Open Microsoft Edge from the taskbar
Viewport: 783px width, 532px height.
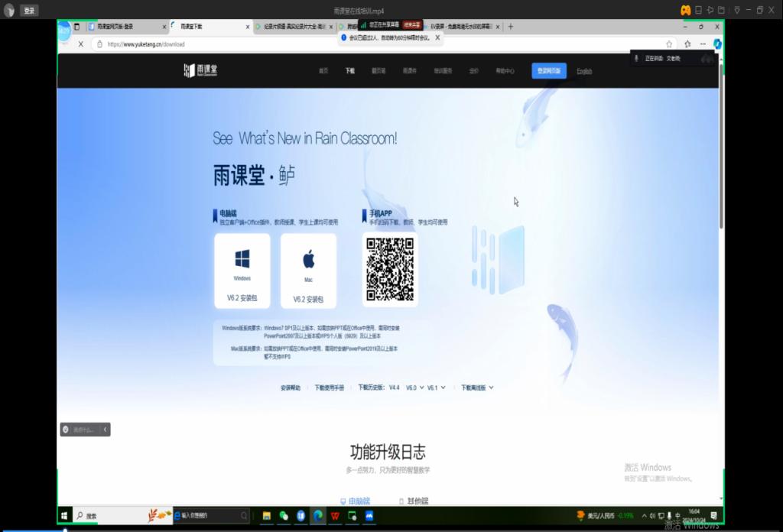pyautogui.click(x=317, y=515)
